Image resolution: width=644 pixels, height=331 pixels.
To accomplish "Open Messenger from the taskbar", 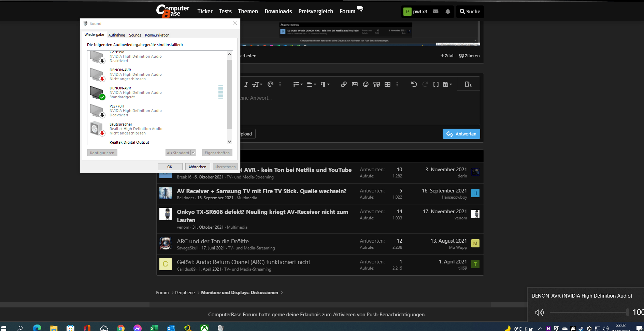I will tap(138, 328).
